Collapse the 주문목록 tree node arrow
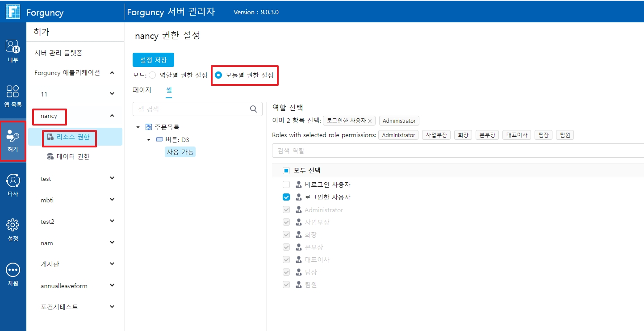The height and width of the screenshot is (331, 644). pos(138,127)
